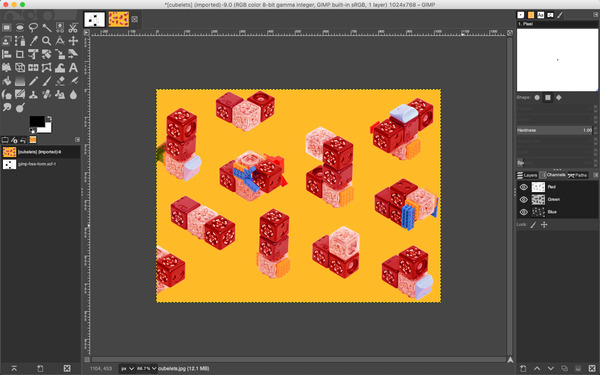600x375 pixels.
Task: Select the Crop tool
Action: (20, 54)
